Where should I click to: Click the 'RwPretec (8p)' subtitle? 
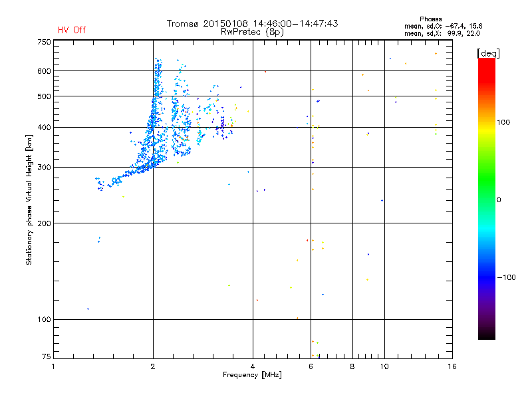(x=252, y=32)
